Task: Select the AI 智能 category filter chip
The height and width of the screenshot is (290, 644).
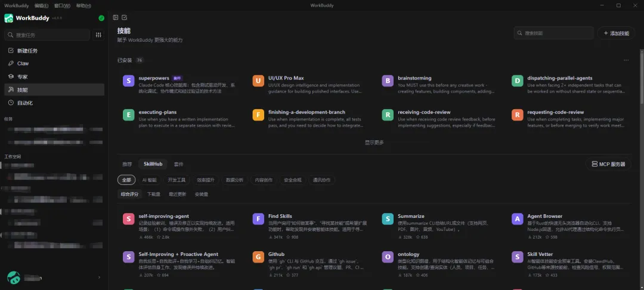Action: pos(150,180)
